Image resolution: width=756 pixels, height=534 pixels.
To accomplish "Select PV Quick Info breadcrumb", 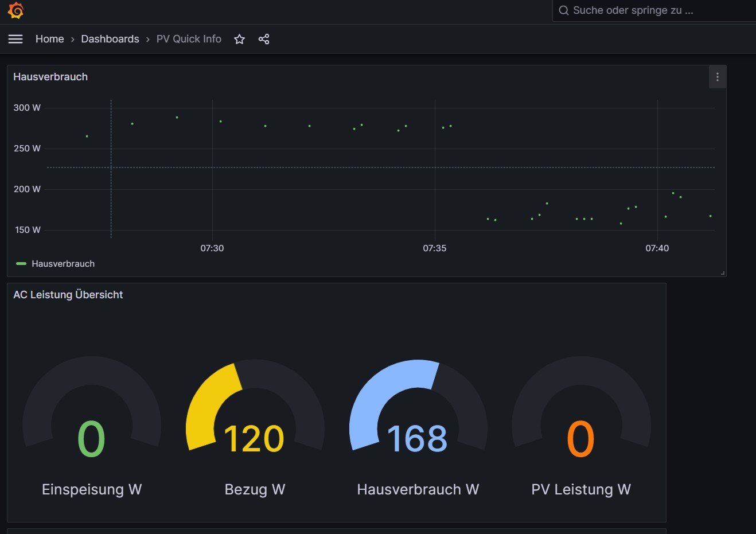I will (x=189, y=39).
